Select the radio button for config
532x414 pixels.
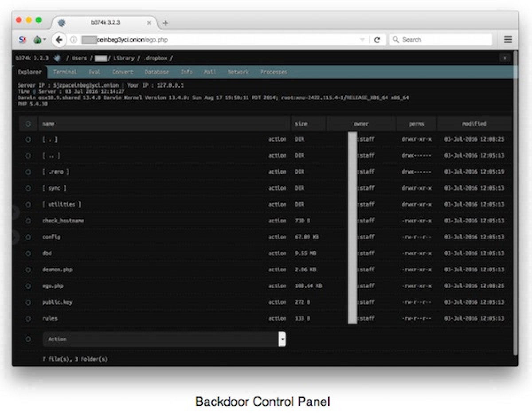[28, 237]
